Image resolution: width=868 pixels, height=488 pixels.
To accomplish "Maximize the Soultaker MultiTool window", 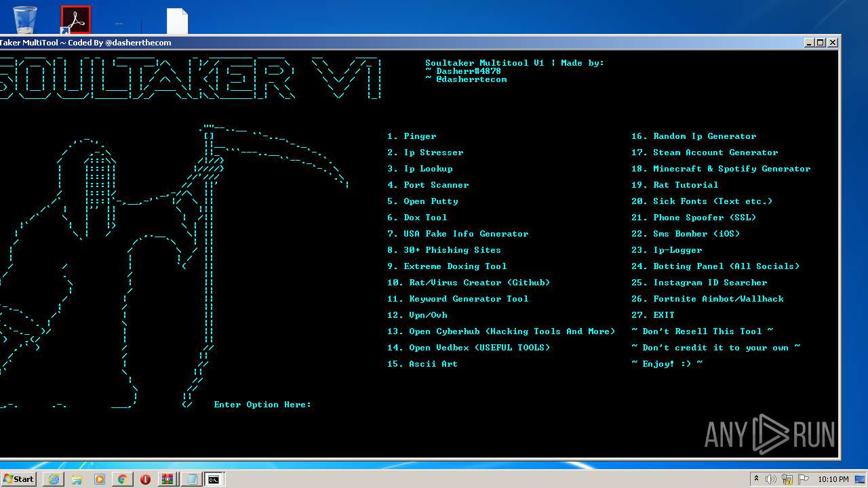I will (821, 43).
